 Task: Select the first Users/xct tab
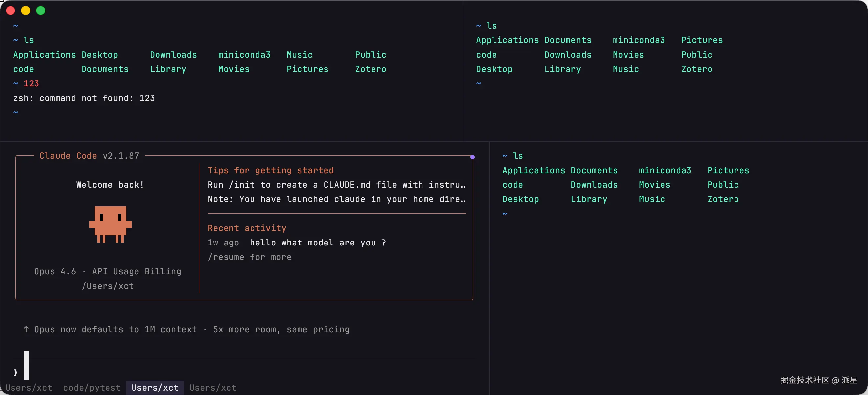(x=29, y=388)
